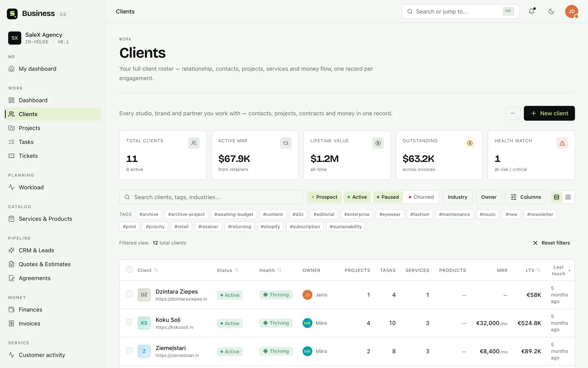Toggle the Prospect status filter
Screen dimensions: 588x368
[324, 197]
